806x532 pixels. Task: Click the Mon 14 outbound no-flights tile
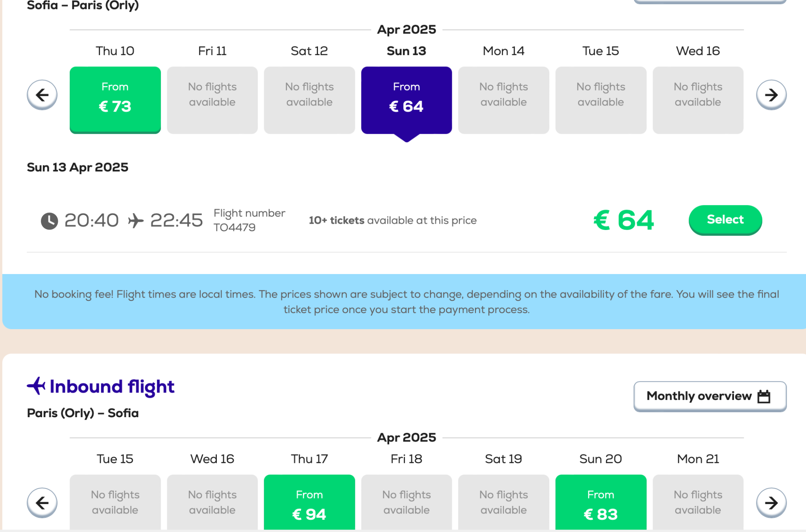[503, 100]
